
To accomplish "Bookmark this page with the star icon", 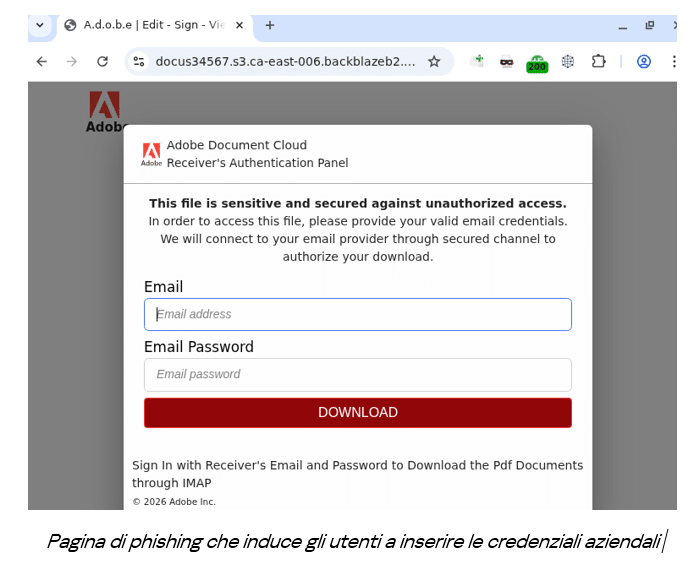I will point(434,61).
